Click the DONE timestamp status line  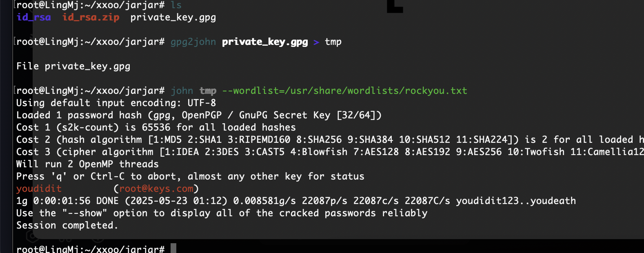point(296,201)
